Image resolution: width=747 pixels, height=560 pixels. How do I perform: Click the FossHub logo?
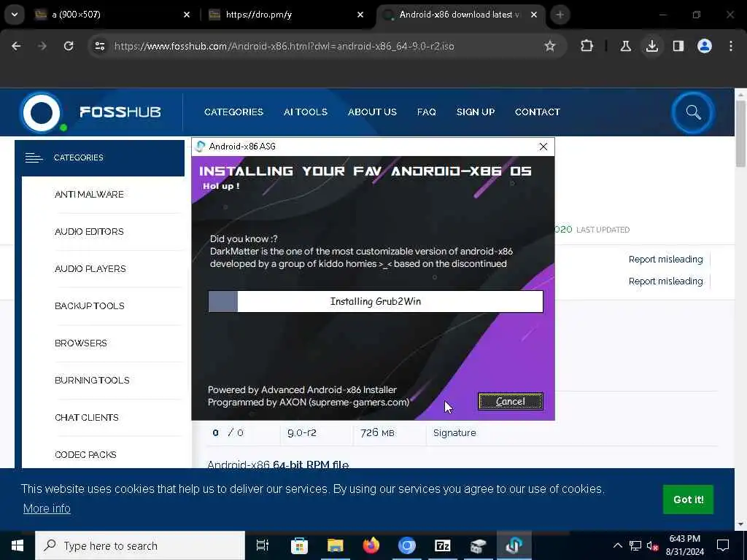(91, 112)
